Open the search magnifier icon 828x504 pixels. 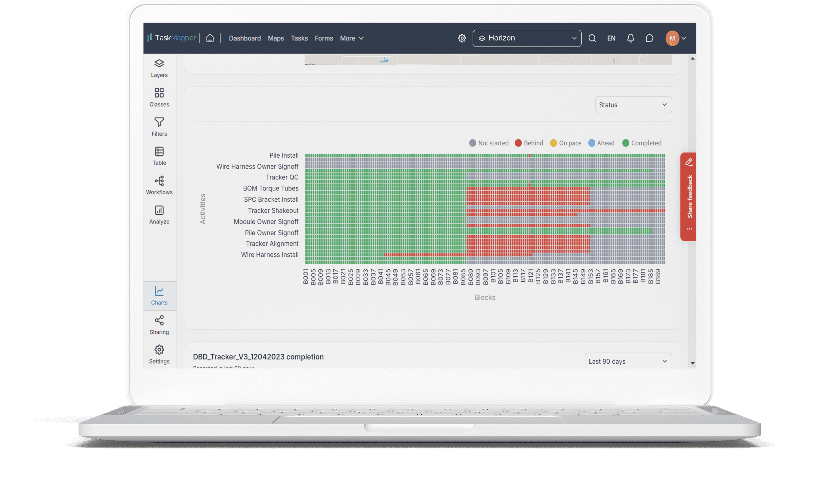(x=592, y=38)
